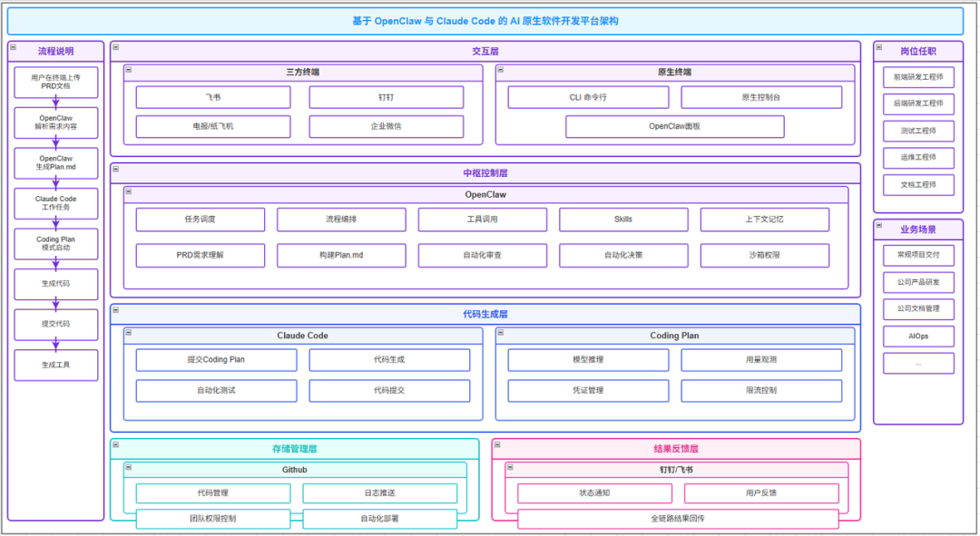
Task: Collapse the 中枢控制层 container
Action: point(115,170)
